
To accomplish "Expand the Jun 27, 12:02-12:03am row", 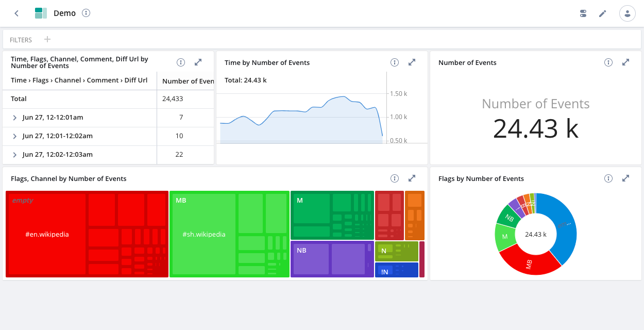I will pyautogui.click(x=15, y=155).
